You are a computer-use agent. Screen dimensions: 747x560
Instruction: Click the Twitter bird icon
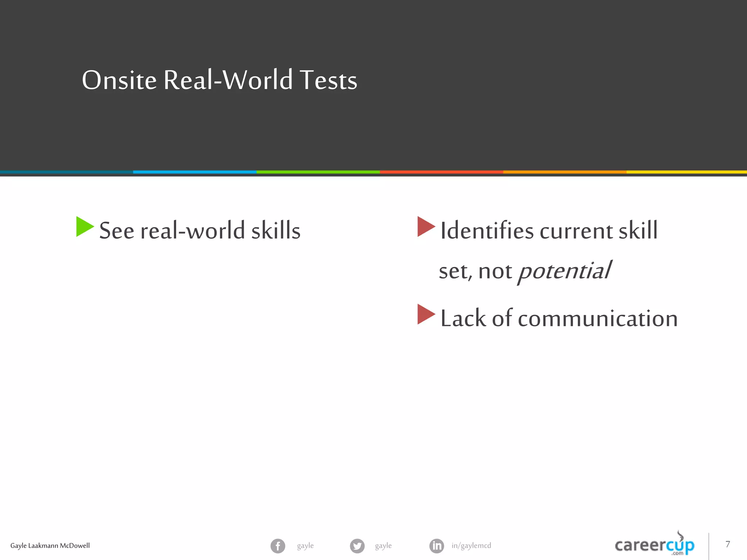click(357, 546)
